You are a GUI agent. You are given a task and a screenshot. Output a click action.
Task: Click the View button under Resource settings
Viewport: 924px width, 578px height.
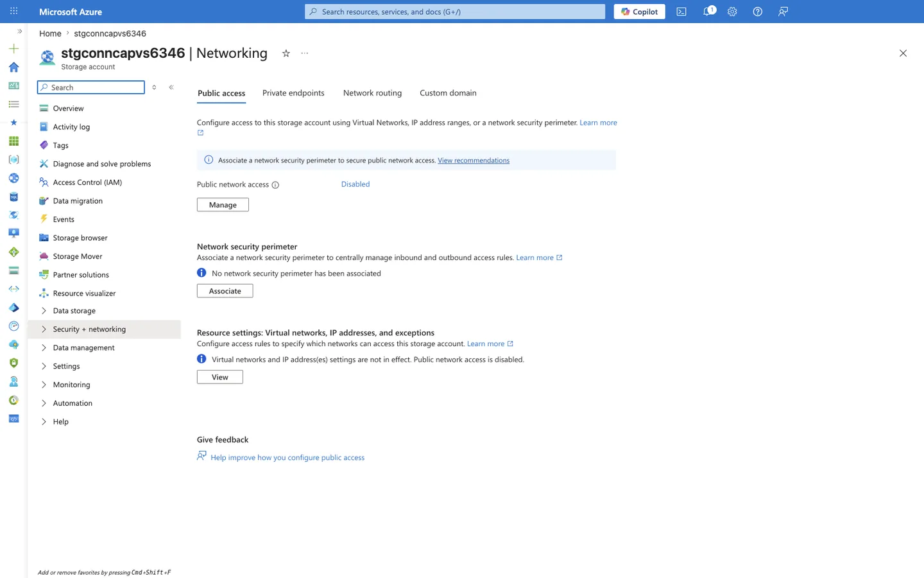(219, 377)
